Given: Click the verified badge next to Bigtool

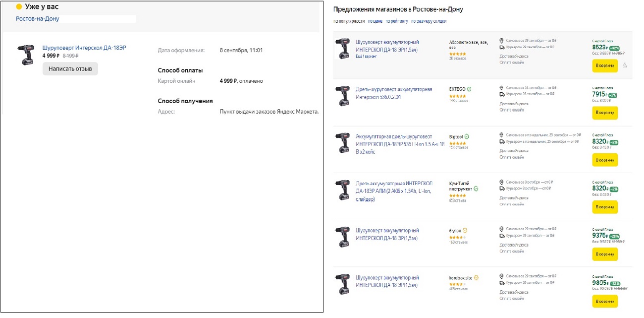Looking at the screenshot, I should tap(467, 136).
